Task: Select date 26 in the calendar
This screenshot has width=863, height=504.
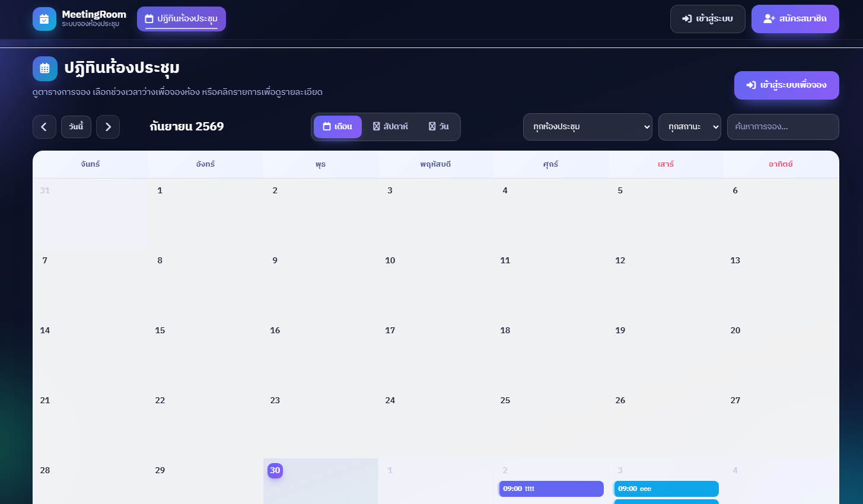Action: pos(620,400)
